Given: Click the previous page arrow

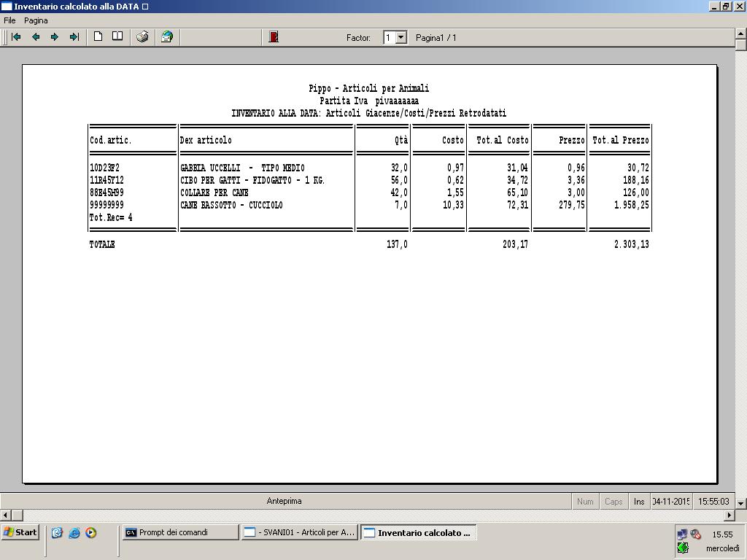Looking at the screenshot, I should click(x=35, y=37).
